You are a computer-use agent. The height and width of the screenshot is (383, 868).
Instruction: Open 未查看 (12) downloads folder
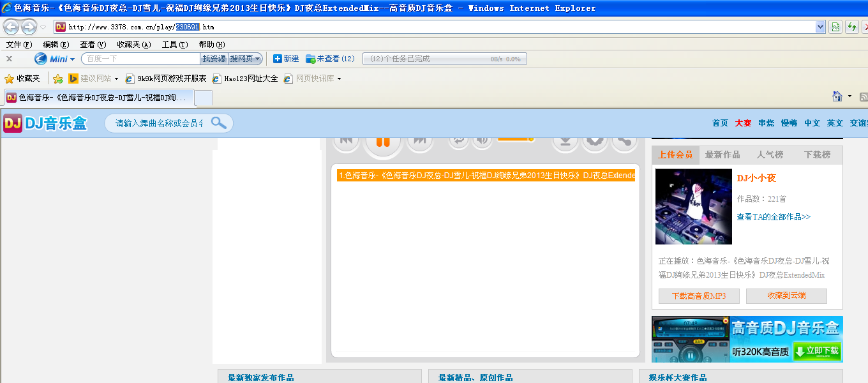click(330, 59)
